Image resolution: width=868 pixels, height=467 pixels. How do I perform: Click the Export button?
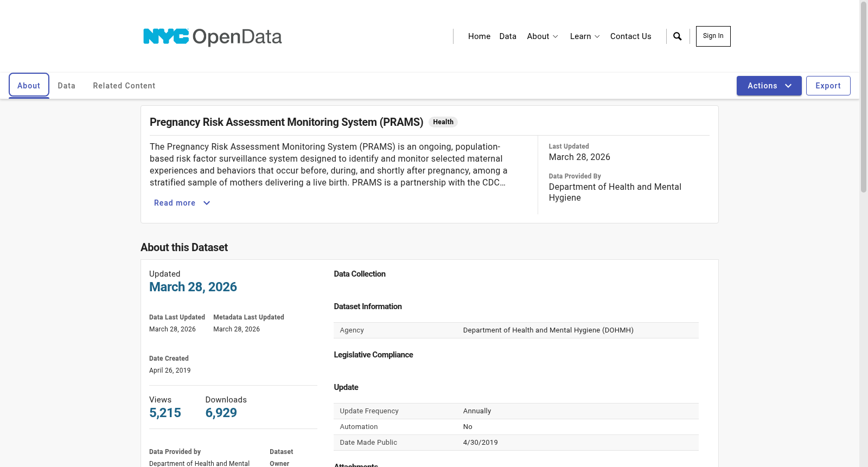pos(828,86)
